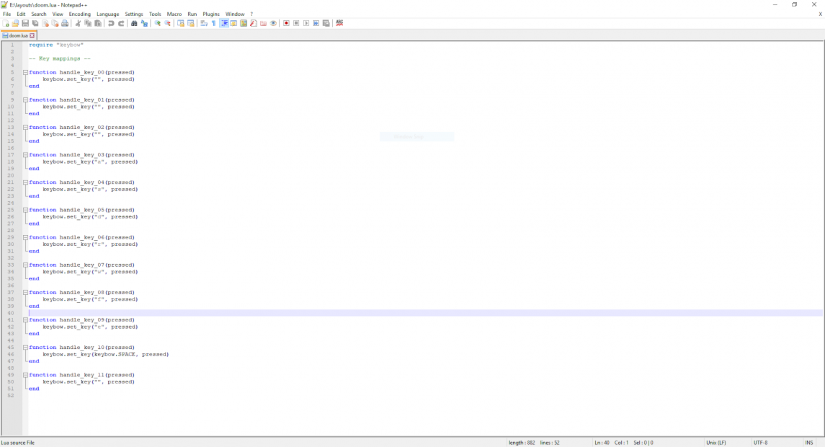Click the Zoom In toolbar icon
The width and height of the screenshot is (825, 447).
click(x=157, y=23)
